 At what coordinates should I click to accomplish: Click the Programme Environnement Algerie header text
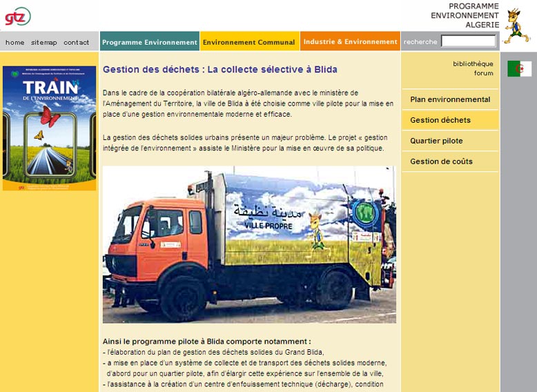tap(464, 15)
